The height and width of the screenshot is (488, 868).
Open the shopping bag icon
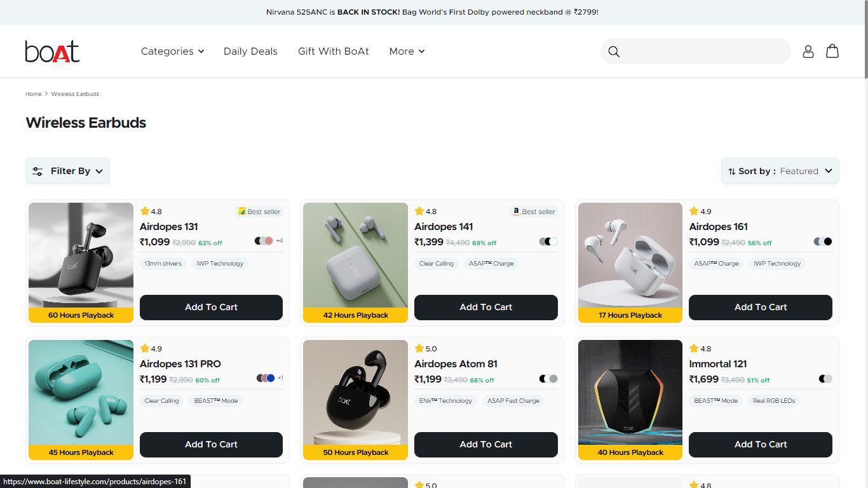click(832, 51)
